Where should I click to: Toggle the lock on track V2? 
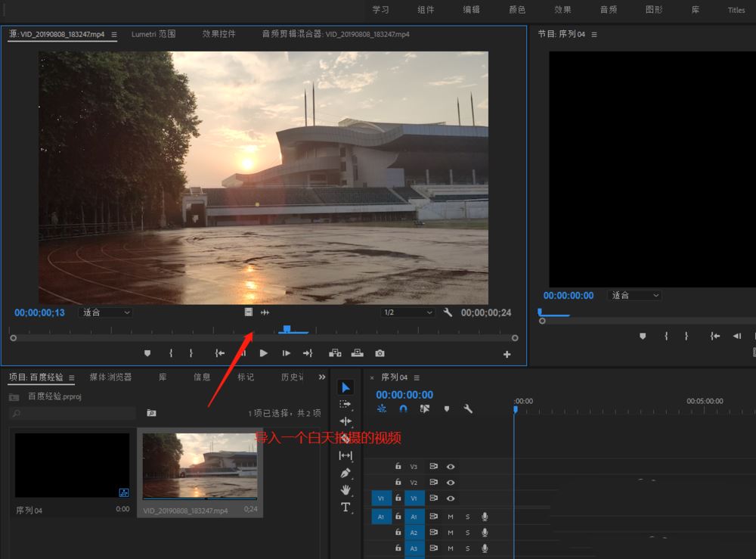[x=398, y=483]
